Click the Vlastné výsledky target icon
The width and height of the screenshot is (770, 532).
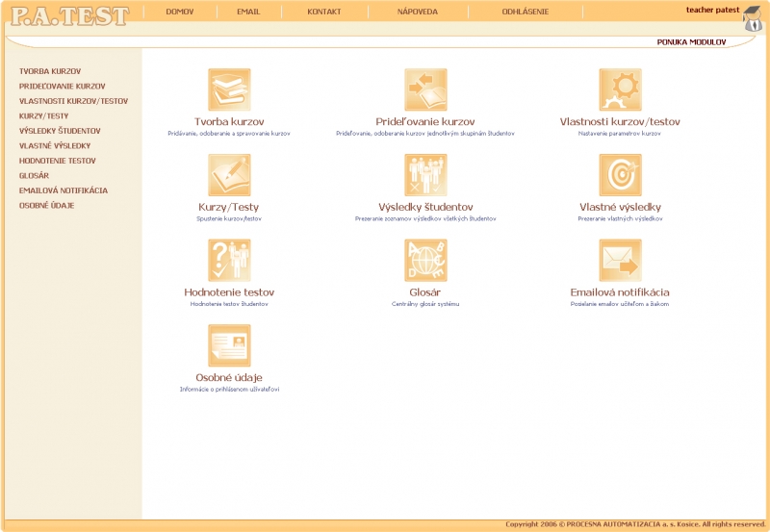[x=620, y=175]
